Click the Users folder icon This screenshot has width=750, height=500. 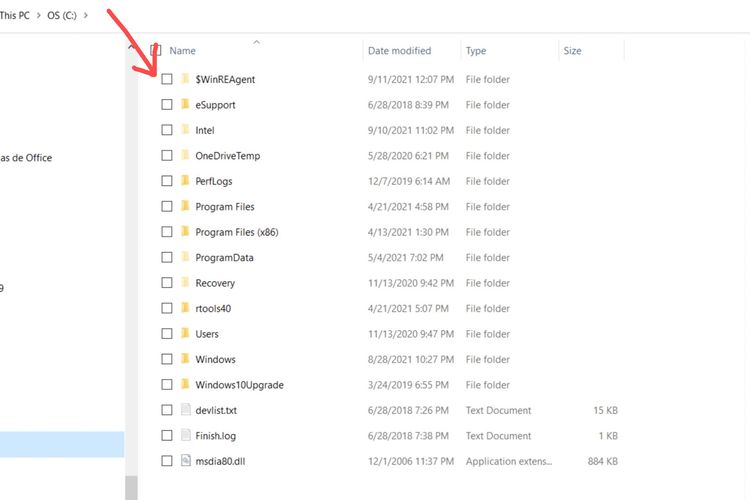(185, 334)
